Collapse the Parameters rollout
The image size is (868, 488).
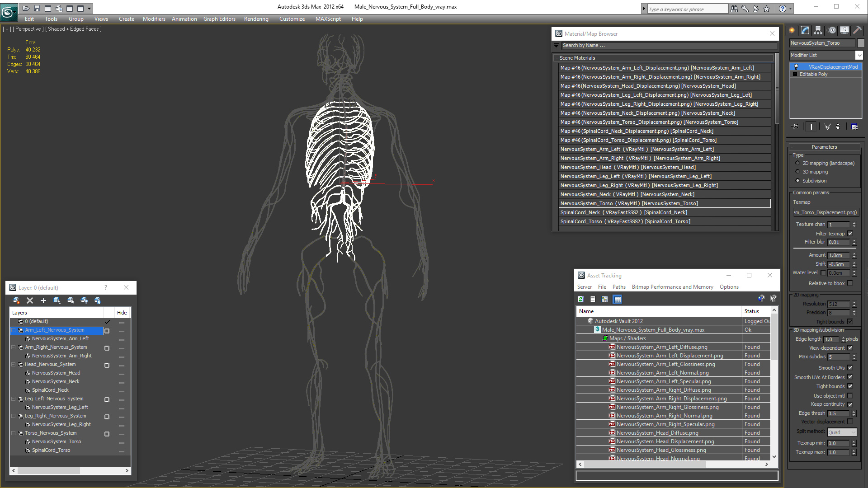tap(792, 147)
